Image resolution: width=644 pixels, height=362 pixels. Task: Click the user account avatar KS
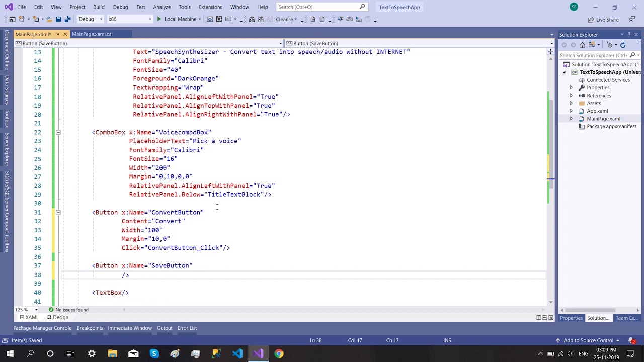pos(574,7)
